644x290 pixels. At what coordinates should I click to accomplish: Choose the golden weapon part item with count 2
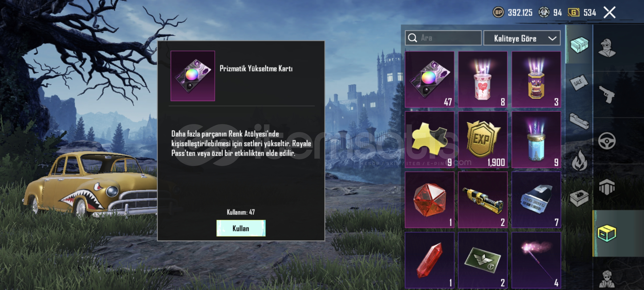(x=483, y=200)
